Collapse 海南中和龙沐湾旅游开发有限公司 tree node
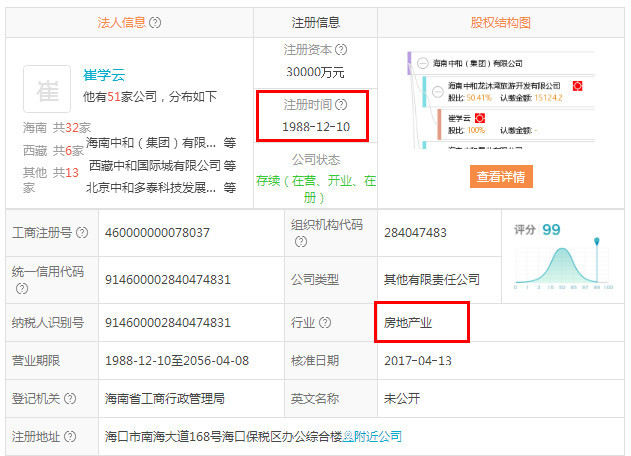This screenshot has width=631, height=456. [x=437, y=92]
